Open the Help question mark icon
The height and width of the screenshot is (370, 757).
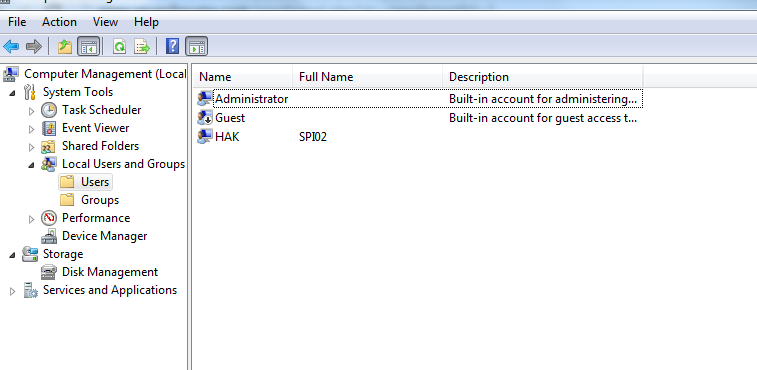pos(172,46)
